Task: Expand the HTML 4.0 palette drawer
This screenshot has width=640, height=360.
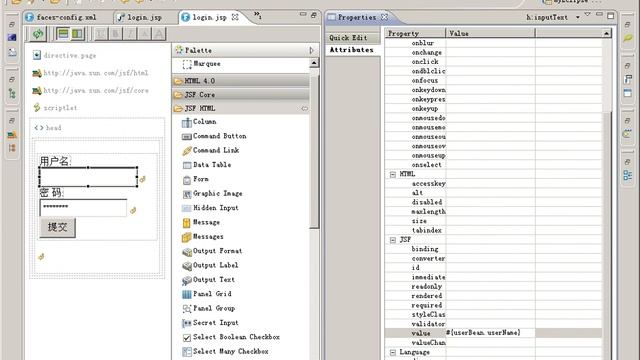Action: [241, 81]
